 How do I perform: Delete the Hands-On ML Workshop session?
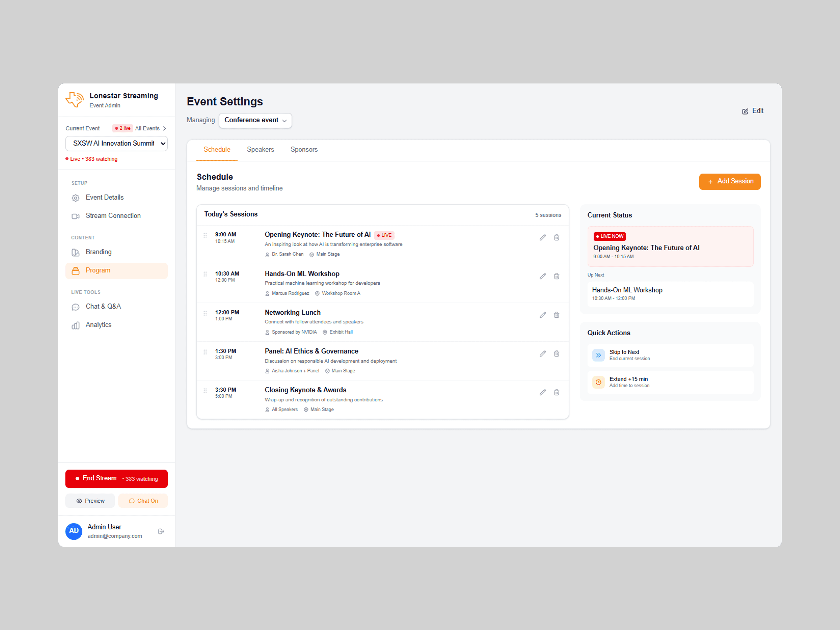point(556,276)
